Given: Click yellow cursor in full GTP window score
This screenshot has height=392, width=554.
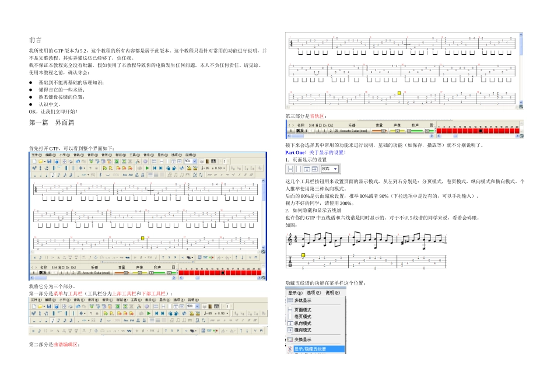Looking at the screenshot, I should click(x=143, y=238).
